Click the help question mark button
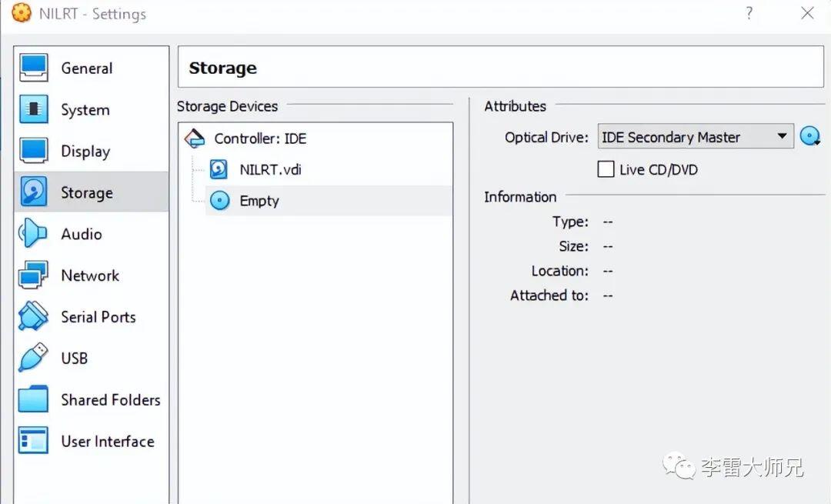The image size is (831, 504). [x=749, y=13]
